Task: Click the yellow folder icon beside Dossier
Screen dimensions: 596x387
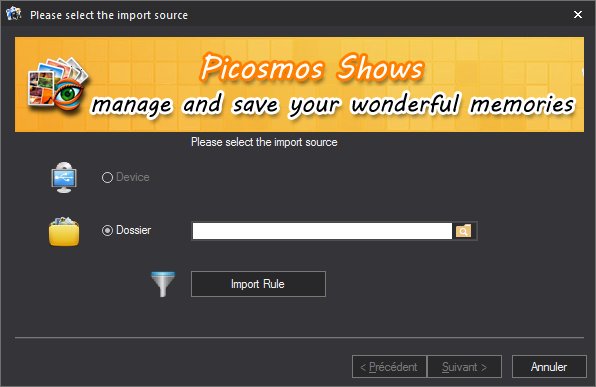Action: (x=64, y=231)
